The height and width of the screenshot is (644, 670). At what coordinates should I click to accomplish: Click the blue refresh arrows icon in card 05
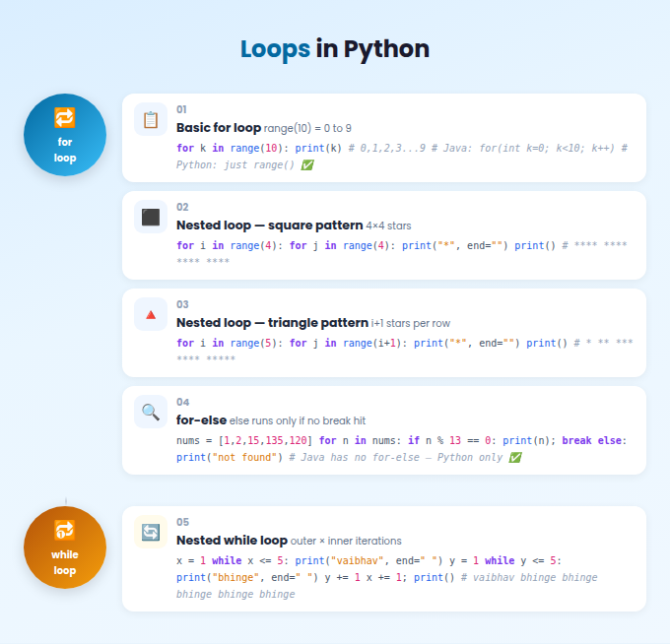click(151, 532)
